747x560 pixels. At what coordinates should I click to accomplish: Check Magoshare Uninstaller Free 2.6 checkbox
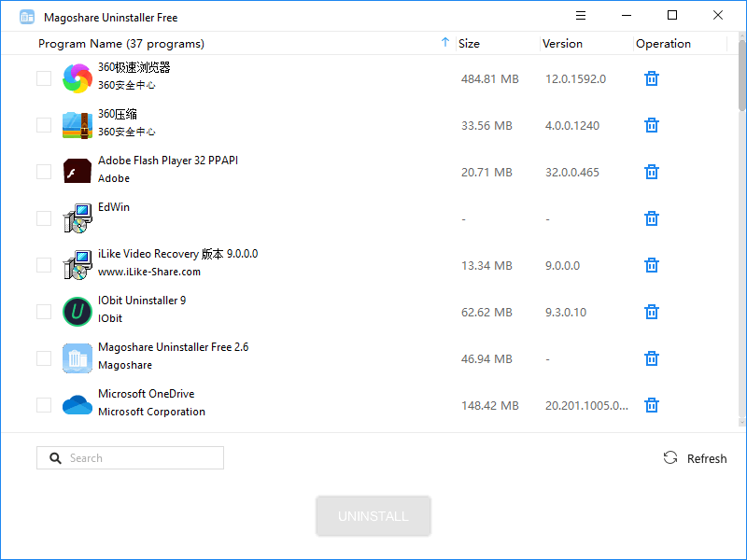click(44, 358)
